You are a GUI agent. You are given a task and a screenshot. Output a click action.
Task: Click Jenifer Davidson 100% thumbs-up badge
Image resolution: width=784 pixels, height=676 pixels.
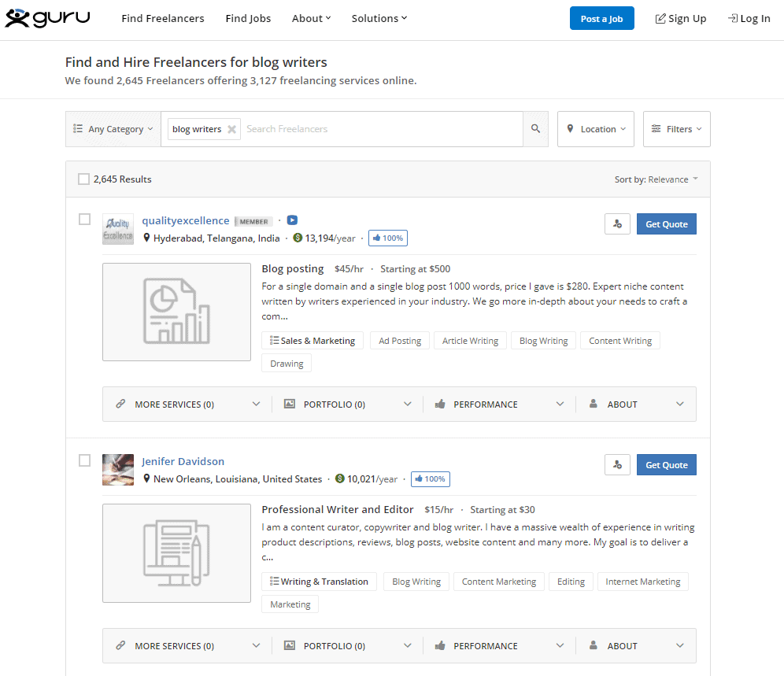tap(431, 479)
